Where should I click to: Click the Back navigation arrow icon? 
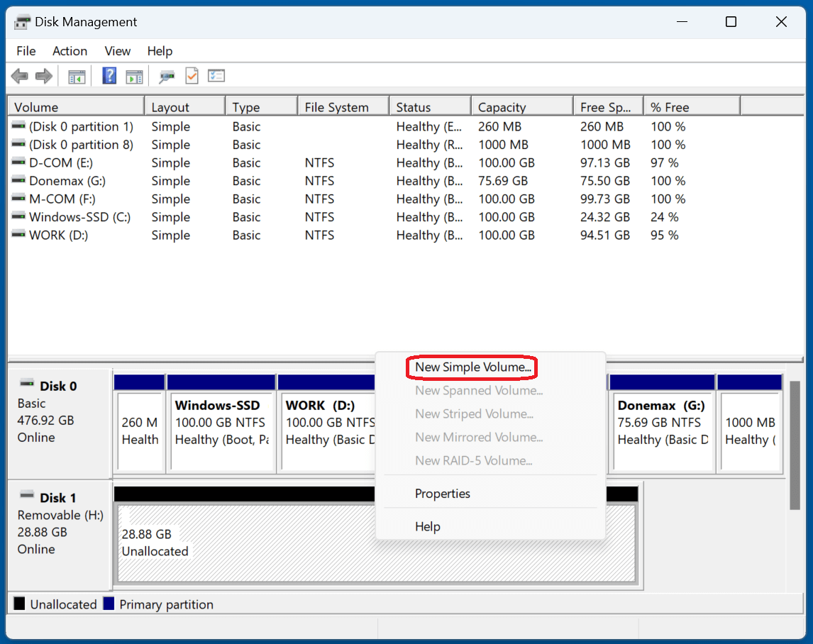20,76
